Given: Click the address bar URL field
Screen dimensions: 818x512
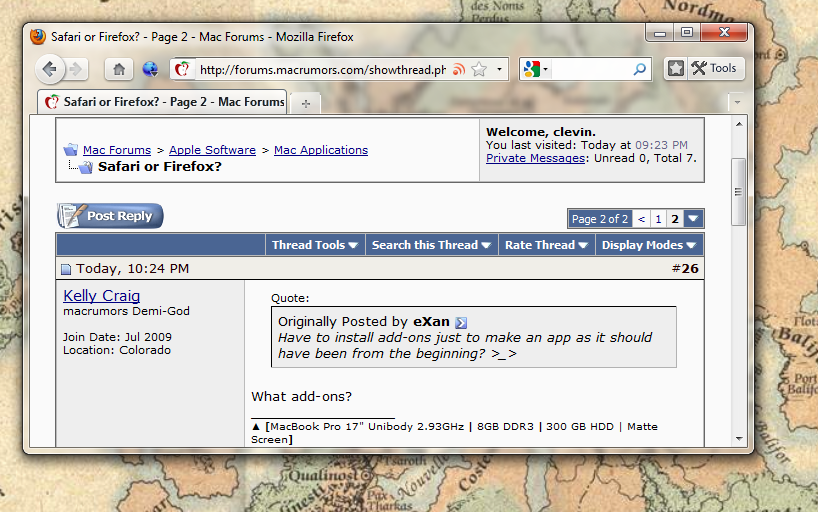Looking at the screenshot, I should tap(322, 69).
